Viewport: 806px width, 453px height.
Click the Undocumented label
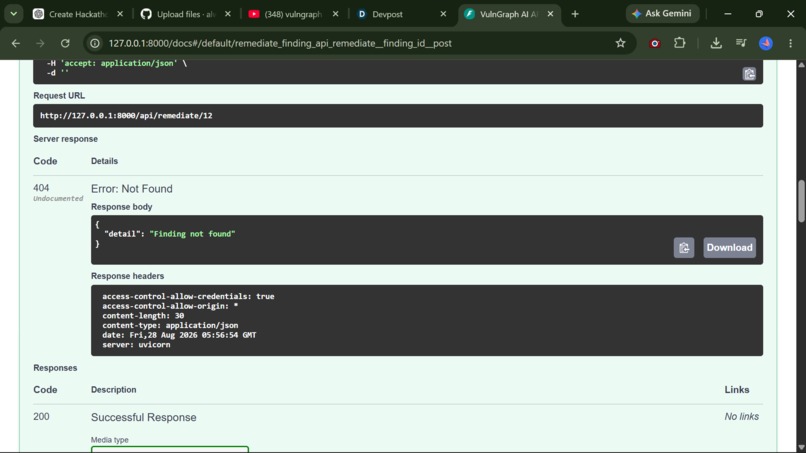[x=58, y=198]
